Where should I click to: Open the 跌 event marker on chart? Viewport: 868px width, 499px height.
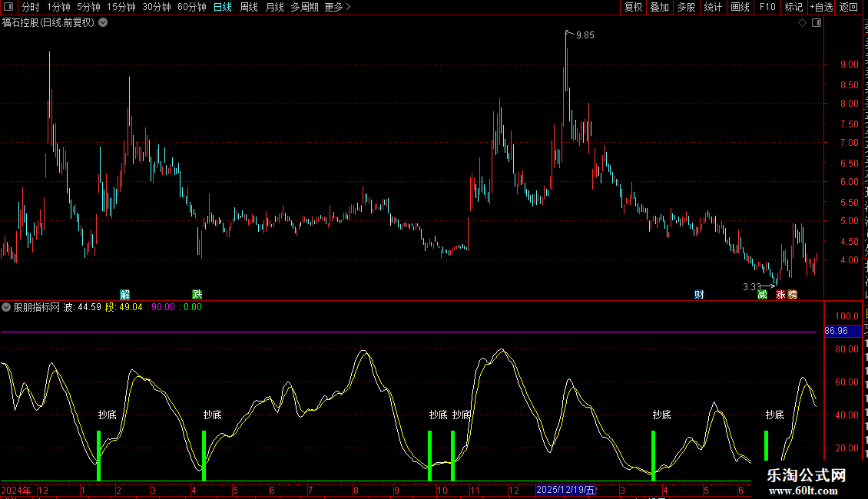coord(197,294)
